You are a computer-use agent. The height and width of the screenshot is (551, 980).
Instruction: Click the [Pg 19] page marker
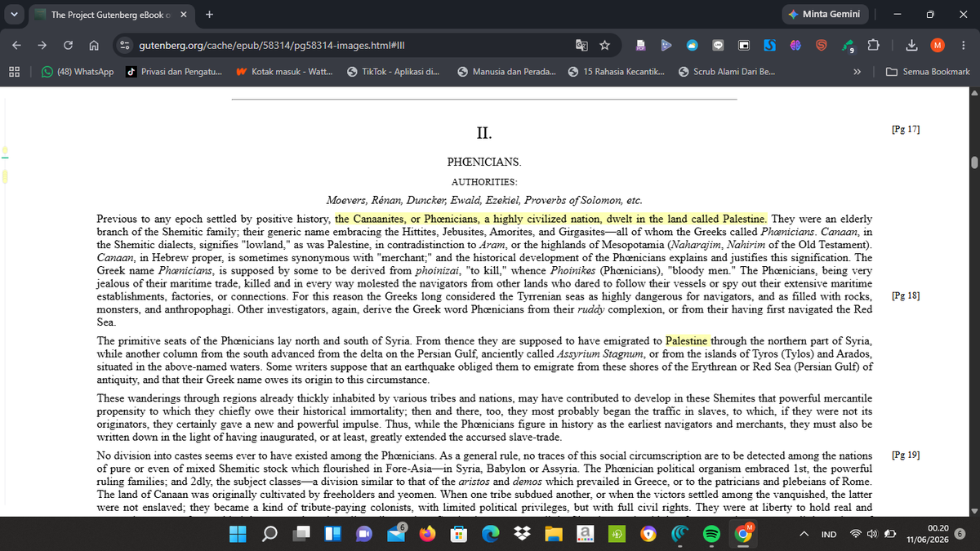906,454
